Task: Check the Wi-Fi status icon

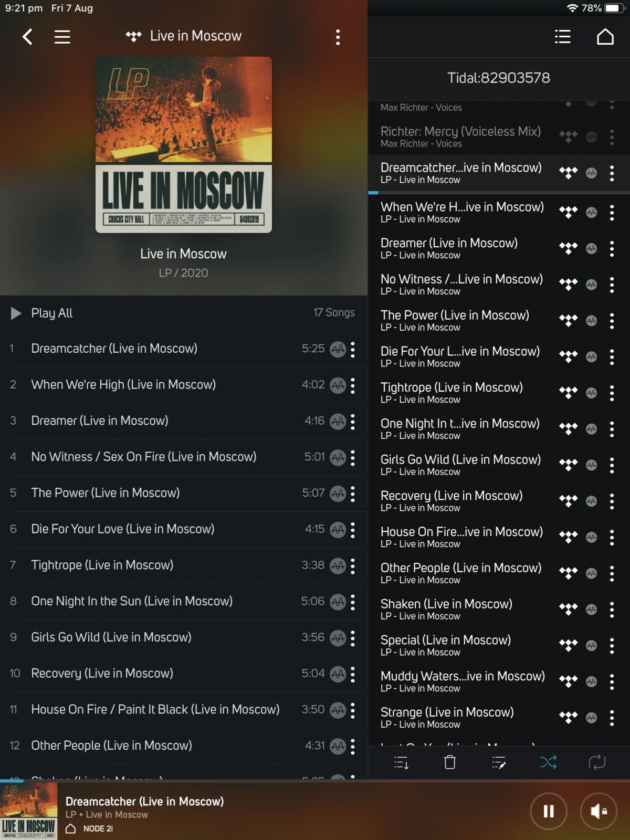Action: point(572,8)
